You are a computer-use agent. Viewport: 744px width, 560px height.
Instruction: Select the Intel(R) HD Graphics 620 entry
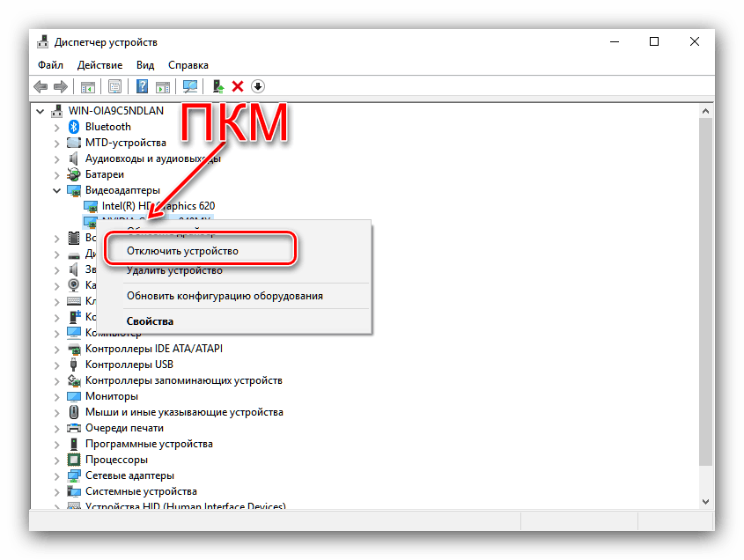coord(158,206)
